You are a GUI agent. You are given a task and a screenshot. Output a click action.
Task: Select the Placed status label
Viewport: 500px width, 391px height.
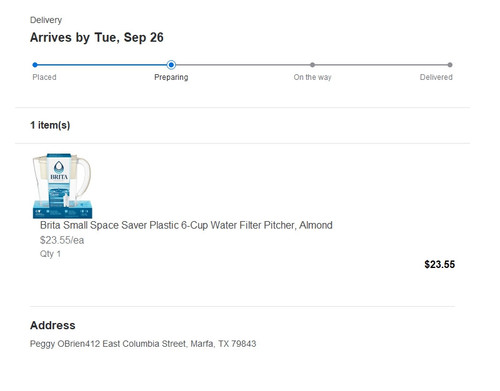[x=44, y=77]
